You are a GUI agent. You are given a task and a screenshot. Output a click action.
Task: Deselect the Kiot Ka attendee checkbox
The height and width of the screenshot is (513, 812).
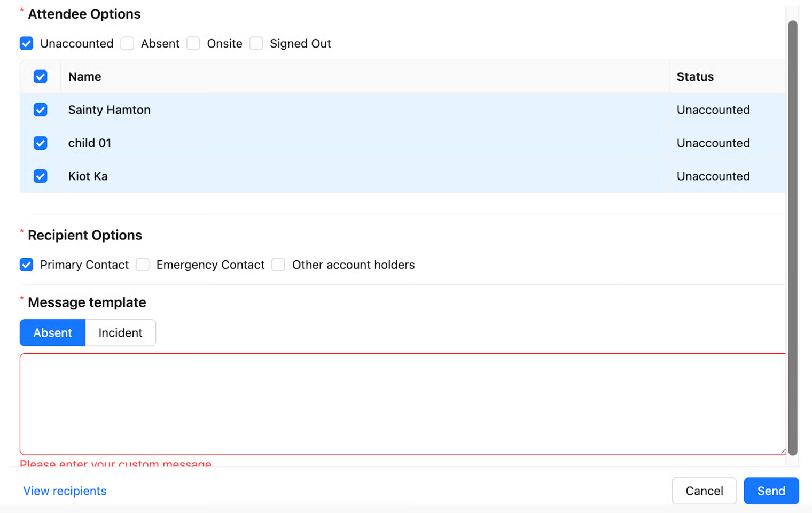[41, 176]
